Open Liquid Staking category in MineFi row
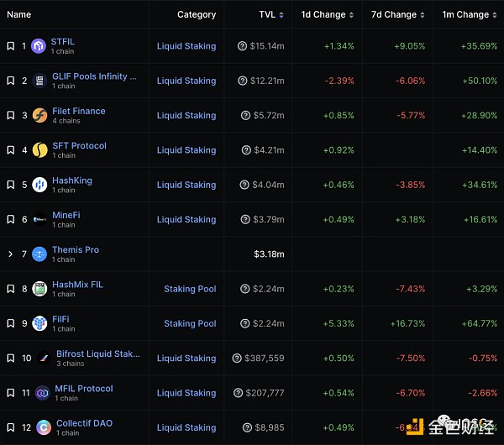Viewport: 504px width, 445px height. [x=186, y=220]
